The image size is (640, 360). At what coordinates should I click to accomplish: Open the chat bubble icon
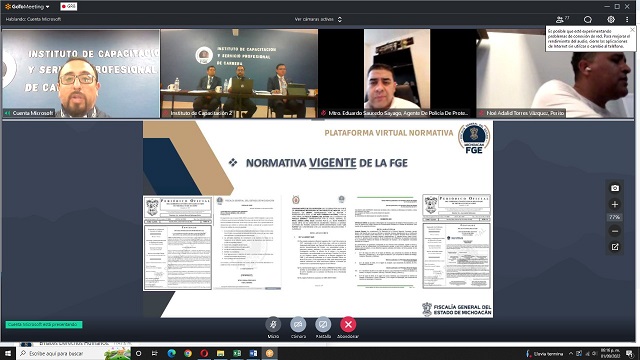point(587,19)
